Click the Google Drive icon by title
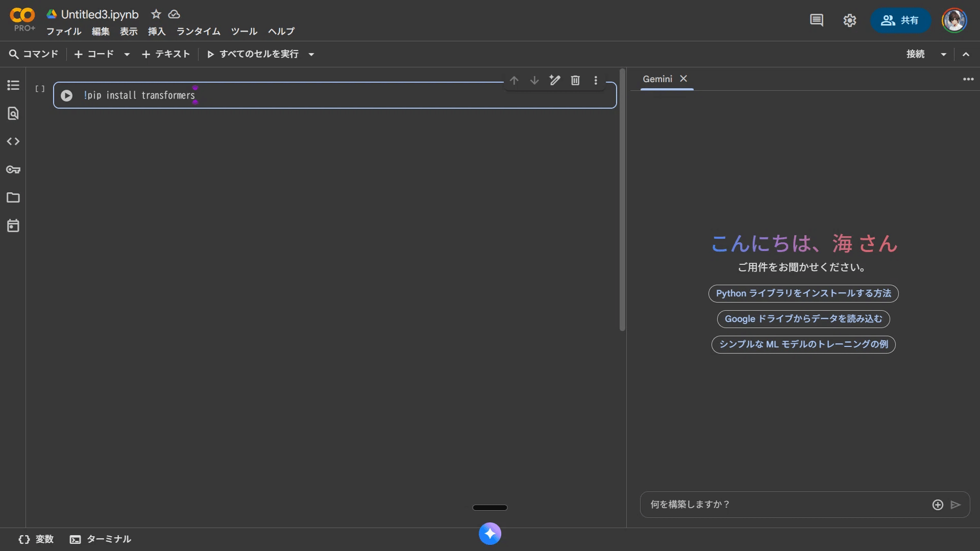980x551 pixels. point(52,14)
